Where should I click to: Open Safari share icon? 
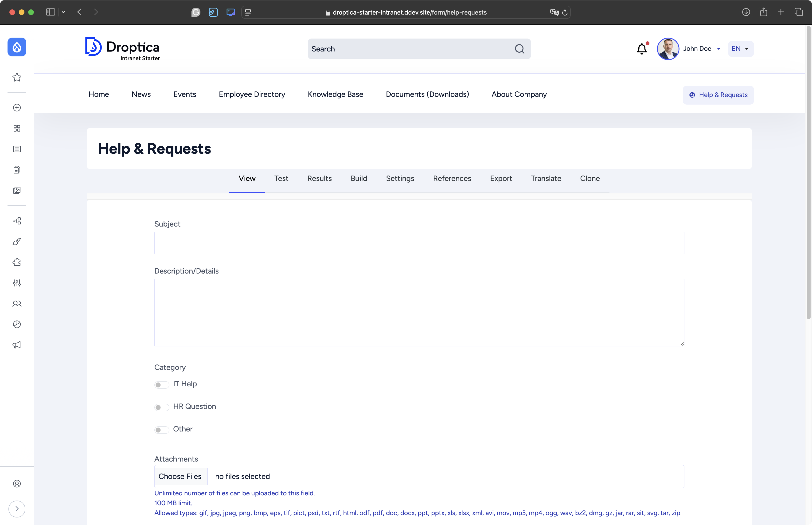tap(764, 12)
